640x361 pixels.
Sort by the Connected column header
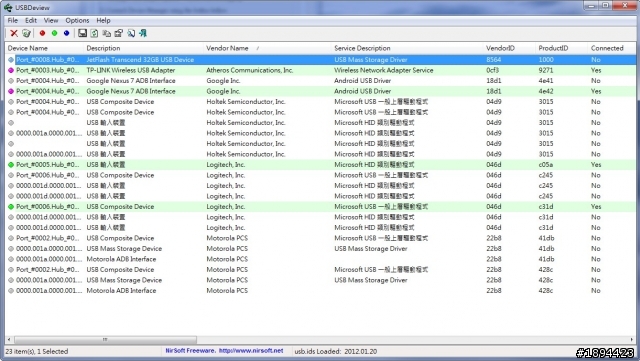(x=611, y=48)
